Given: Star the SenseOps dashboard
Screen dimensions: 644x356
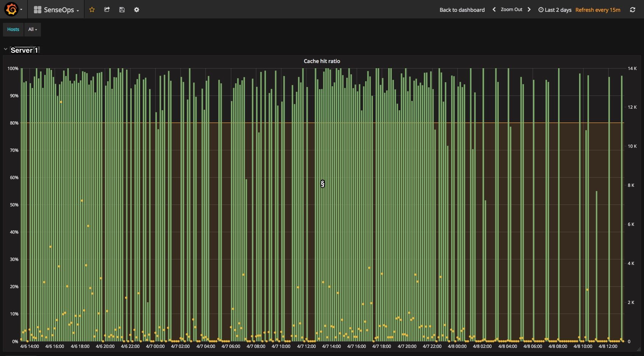Looking at the screenshot, I should [92, 10].
